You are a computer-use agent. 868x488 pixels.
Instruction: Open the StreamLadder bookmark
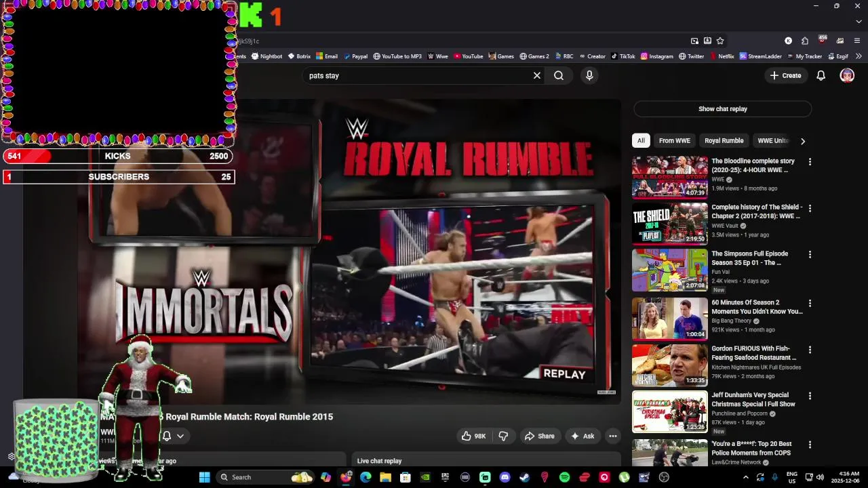tap(760, 56)
